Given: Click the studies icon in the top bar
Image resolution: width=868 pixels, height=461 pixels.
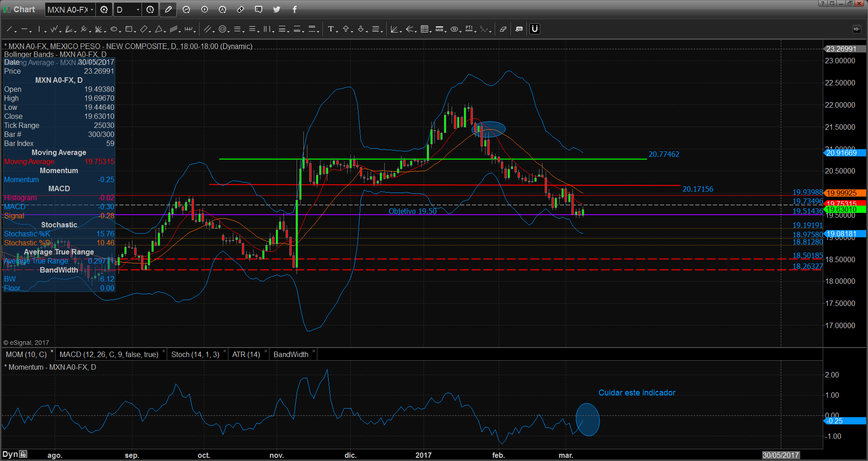Looking at the screenshot, I should tap(186, 9).
